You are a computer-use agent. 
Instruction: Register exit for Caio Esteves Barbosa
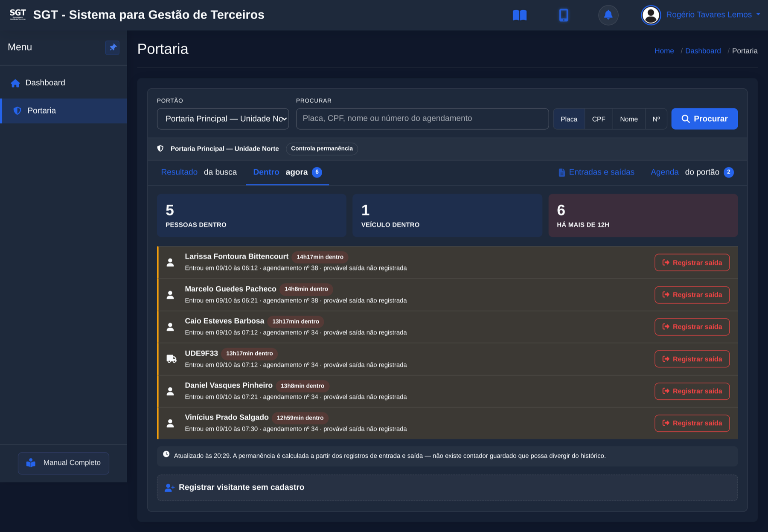[x=692, y=327]
